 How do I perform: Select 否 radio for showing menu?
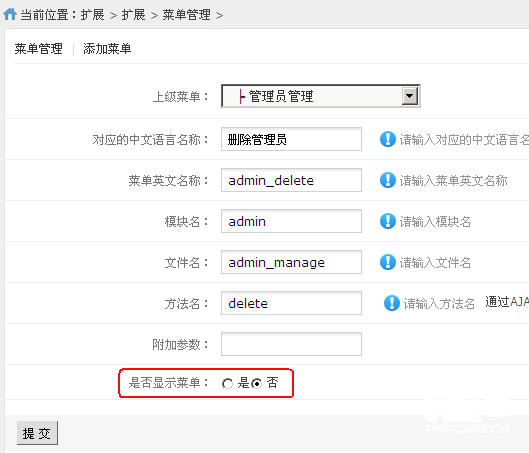point(256,384)
